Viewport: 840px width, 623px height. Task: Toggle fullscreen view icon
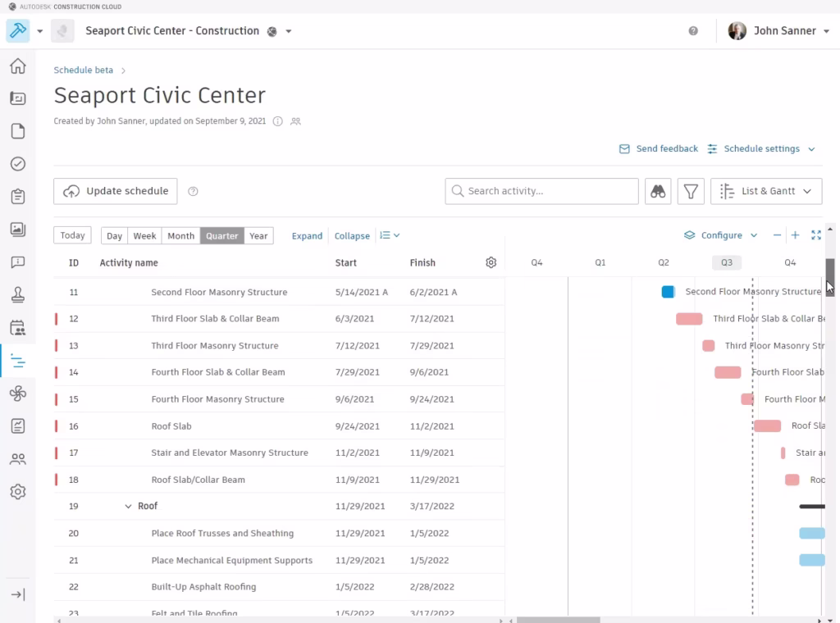pyautogui.click(x=816, y=235)
